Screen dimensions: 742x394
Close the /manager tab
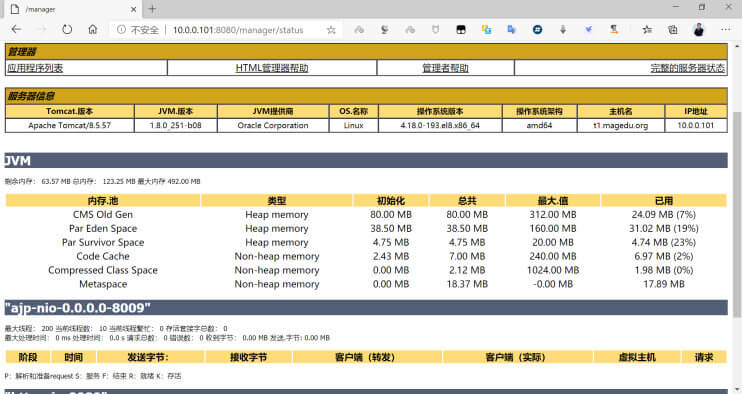(133, 9)
